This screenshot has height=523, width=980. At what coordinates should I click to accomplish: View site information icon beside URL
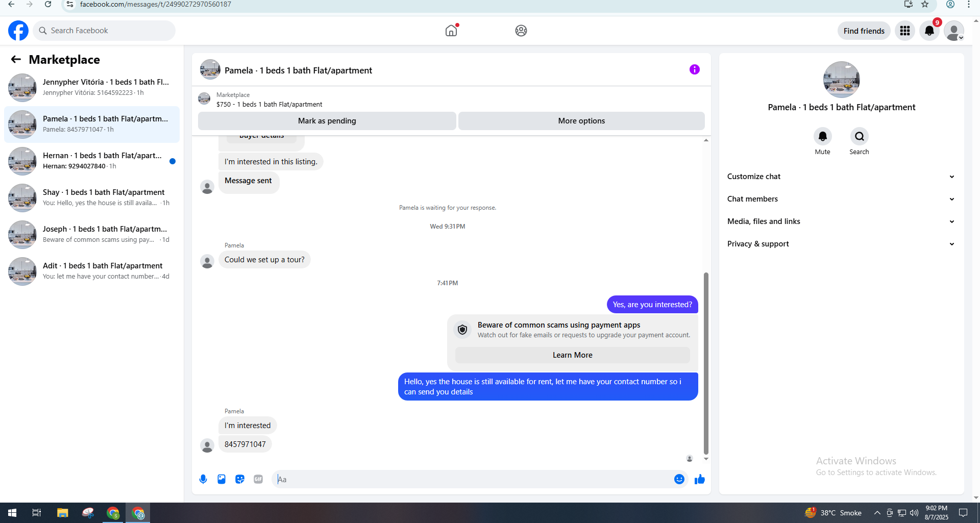click(x=70, y=4)
